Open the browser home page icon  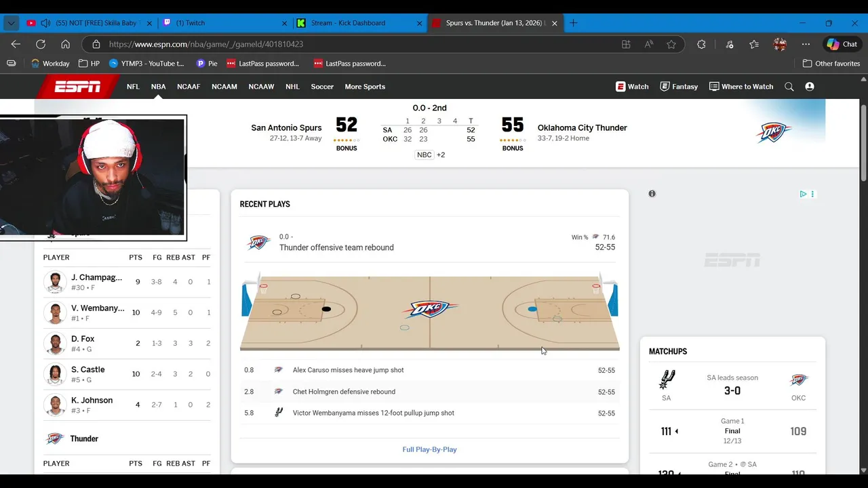pyautogui.click(x=66, y=44)
